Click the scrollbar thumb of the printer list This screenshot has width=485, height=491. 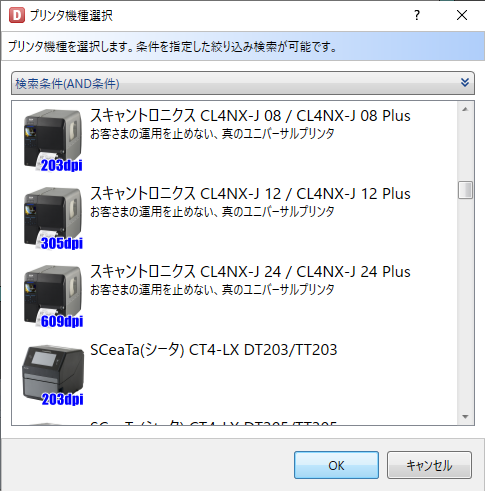click(465, 190)
